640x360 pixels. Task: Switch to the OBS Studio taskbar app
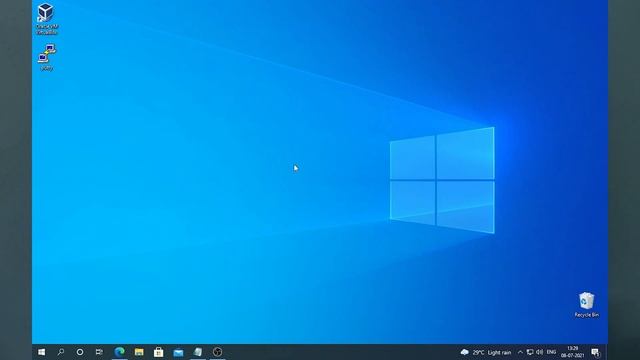(x=218, y=352)
